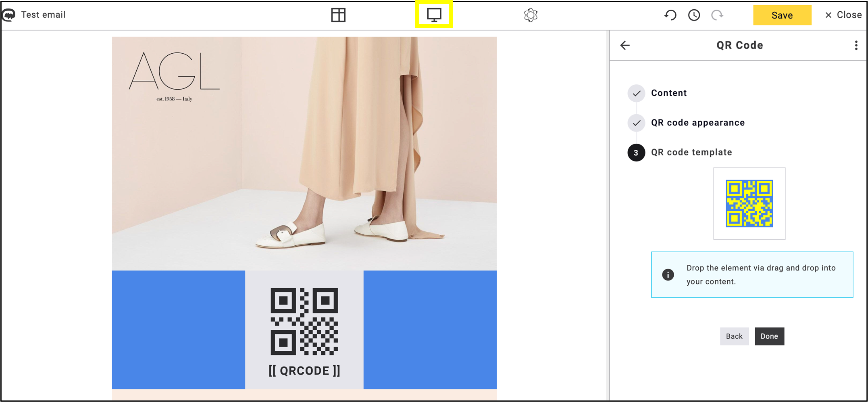Click the step 3 number badge
Image resolution: width=868 pixels, height=402 pixels.
pos(636,153)
